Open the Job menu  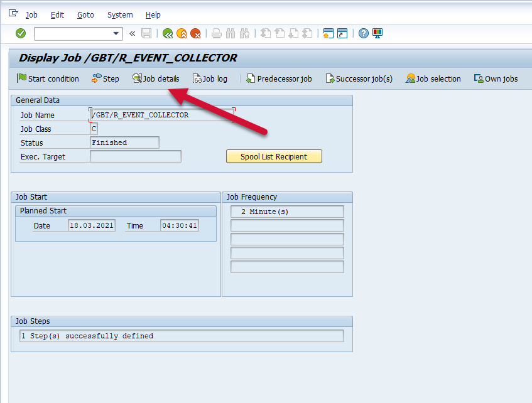(31, 14)
